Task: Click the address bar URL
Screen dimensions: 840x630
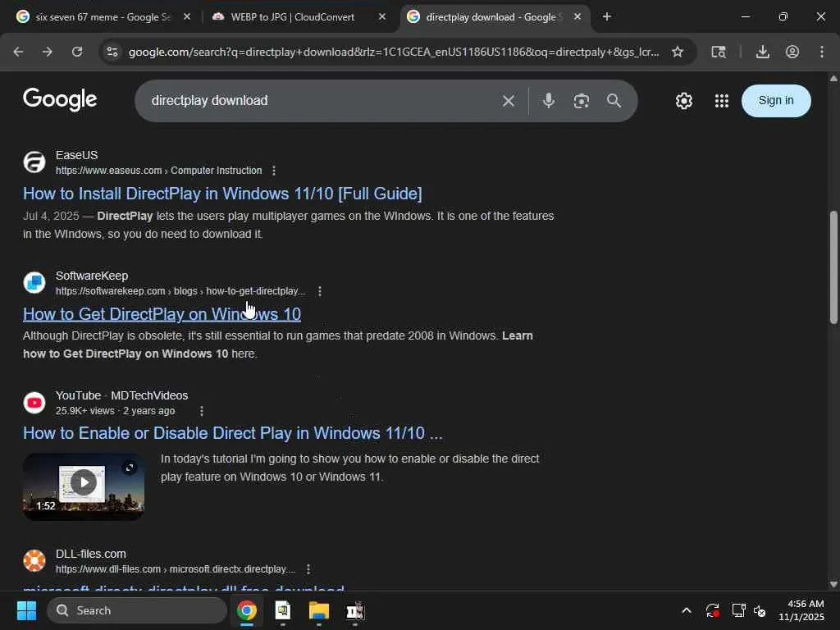Action: click(x=394, y=52)
